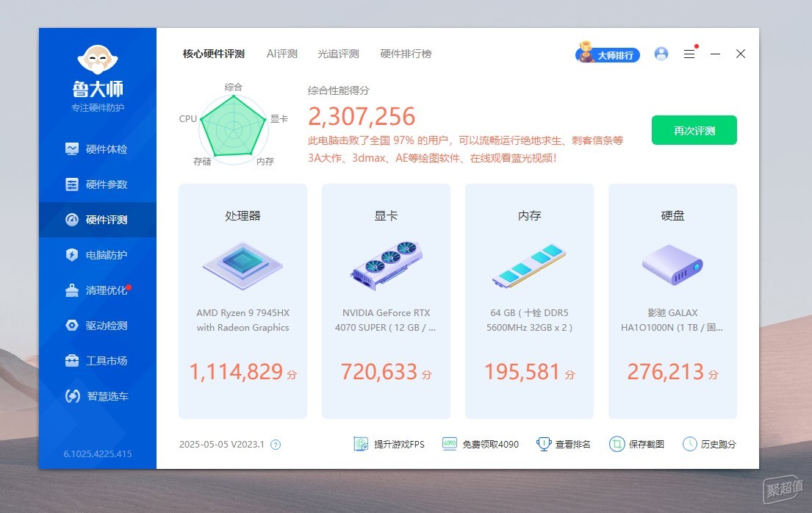
Task: Click the 保存截图 link
Action: pos(637,444)
